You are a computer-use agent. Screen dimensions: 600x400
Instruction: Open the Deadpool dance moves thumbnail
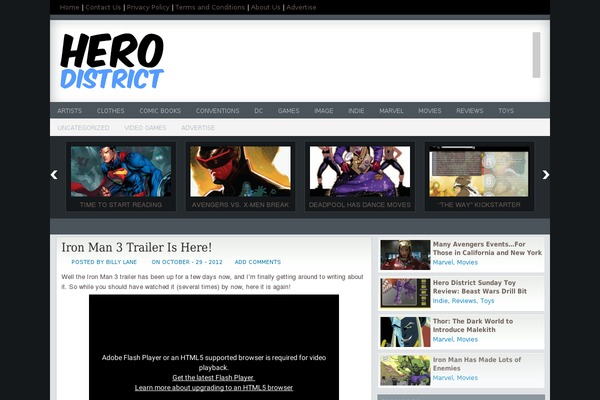tap(360, 171)
